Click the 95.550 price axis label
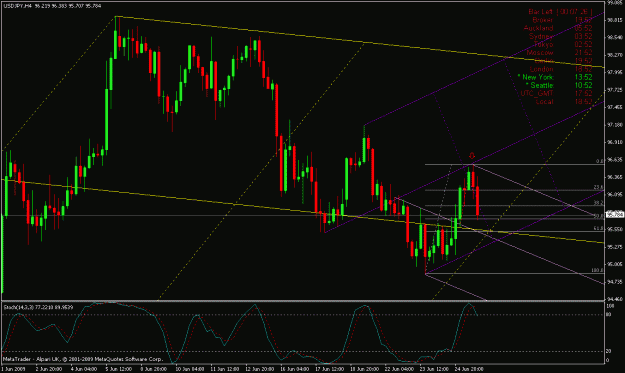Image resolution: width=625 pixels, height=373 pixels. [614, 230]
